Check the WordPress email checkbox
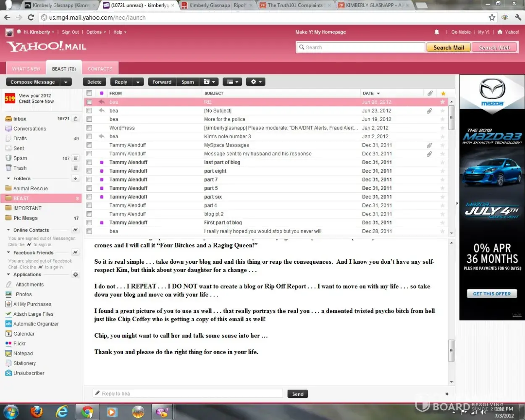This screenshot has height=420, width=525. 89,128
